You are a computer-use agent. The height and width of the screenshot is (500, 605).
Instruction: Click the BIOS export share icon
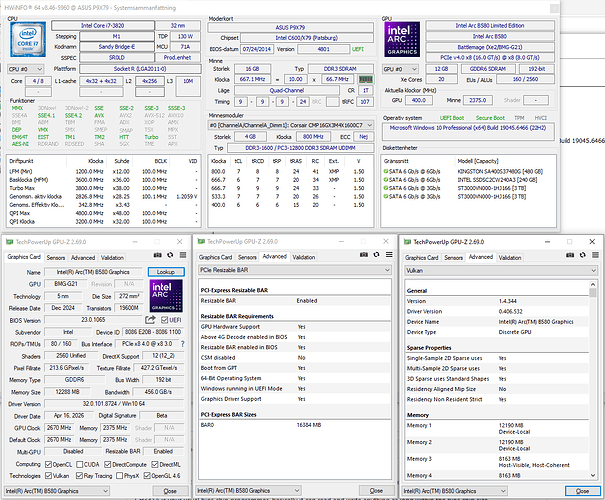pyautogui.click(x=150, y=320)
